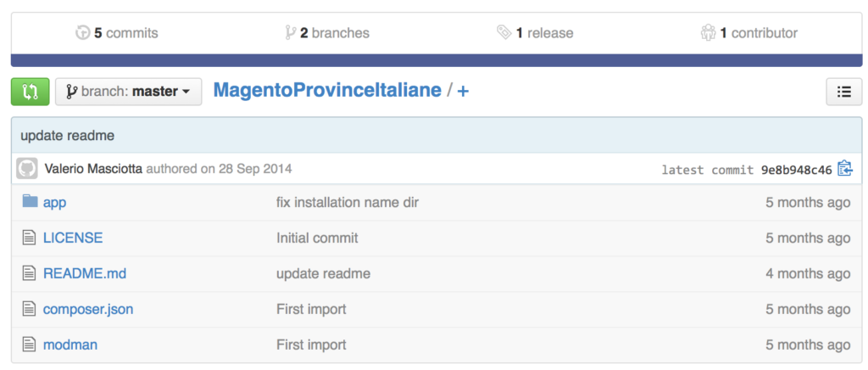Open the fix installation name dir commit
The height and width of the screenshot is (370, 868).
[x=348, y=203]
